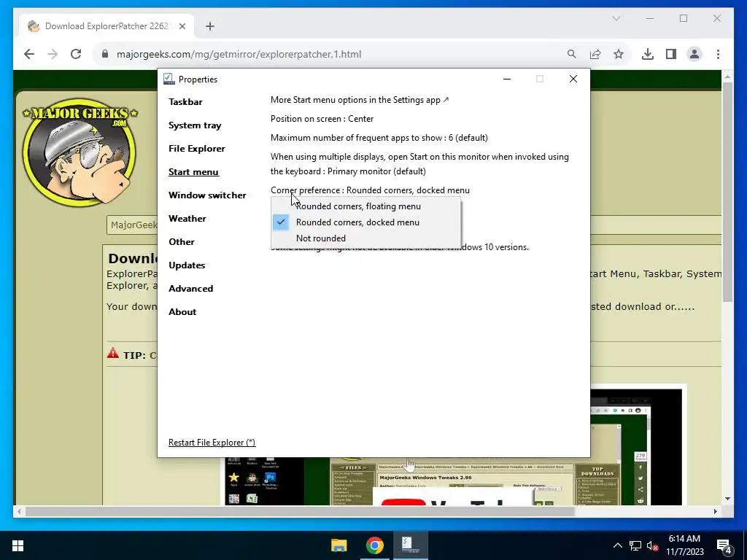747x560 pixels.
Task: Change the open Start on this monitor setting
Action: (419, 164)
